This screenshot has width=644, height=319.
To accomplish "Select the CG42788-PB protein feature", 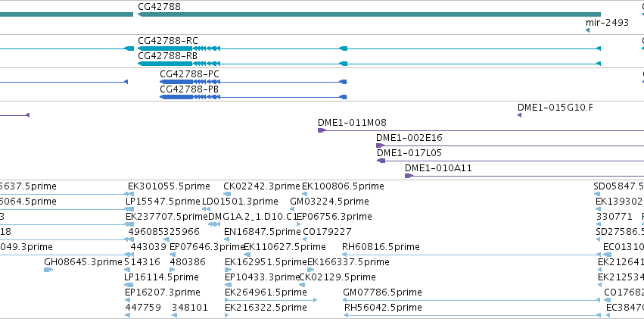I will point(254,97).
